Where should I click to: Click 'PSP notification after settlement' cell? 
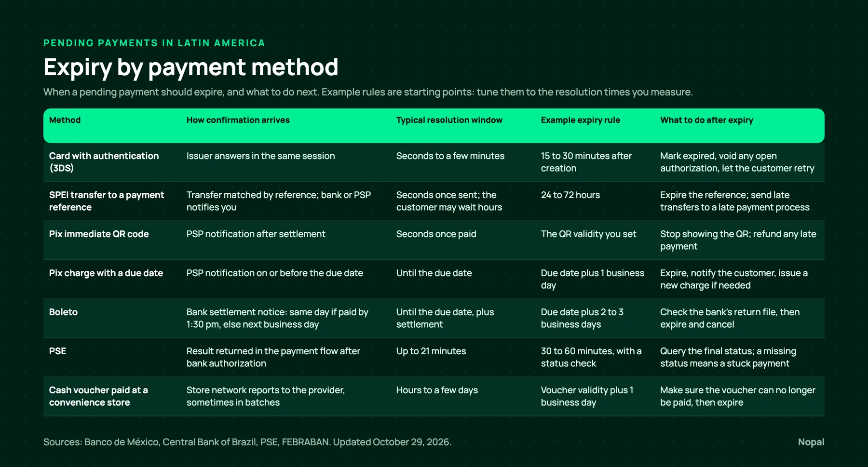[x=256, y=234]
